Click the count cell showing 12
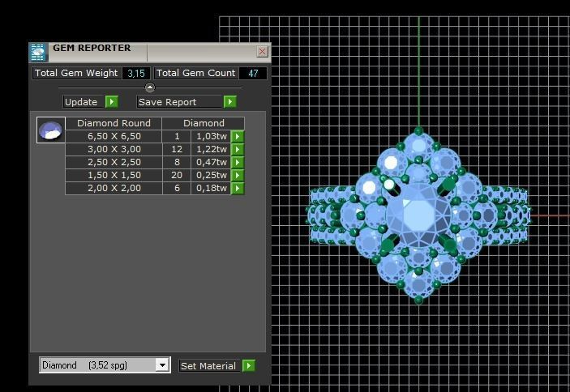Screen dimensions: 570x392 click(177, 150)
